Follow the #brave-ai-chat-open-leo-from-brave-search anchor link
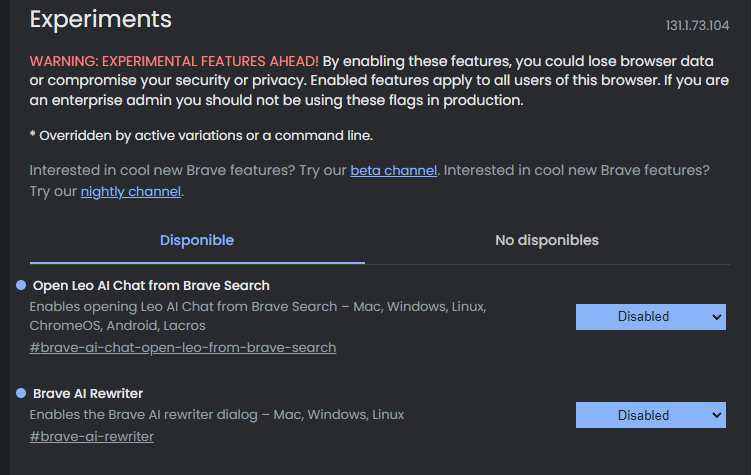 pos(182,348)
